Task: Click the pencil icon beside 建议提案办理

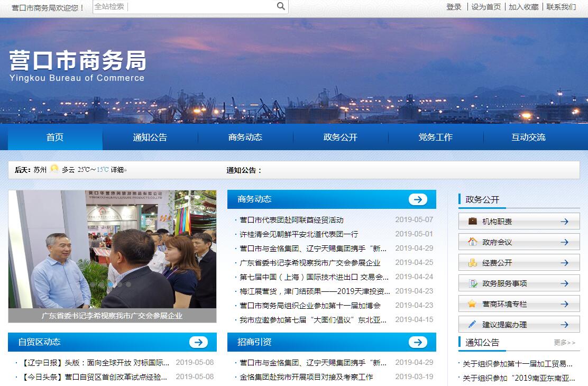Action: 472,324
